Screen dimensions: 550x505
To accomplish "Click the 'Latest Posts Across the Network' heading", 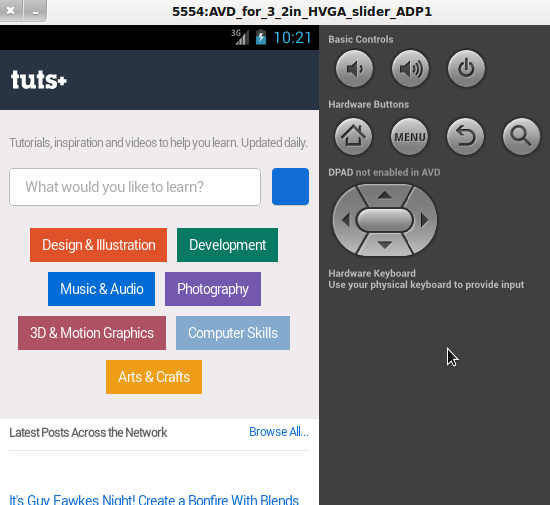I will coord(88,432).
